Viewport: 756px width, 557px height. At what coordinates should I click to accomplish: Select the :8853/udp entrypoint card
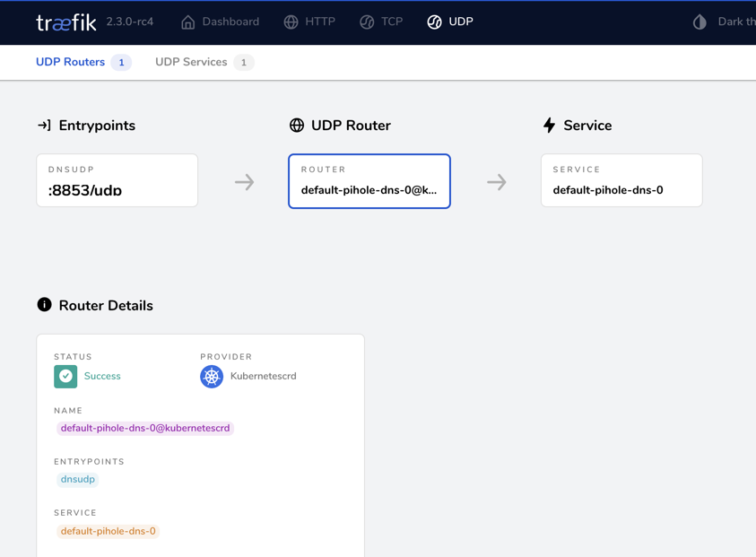click(x=117, y=180)
